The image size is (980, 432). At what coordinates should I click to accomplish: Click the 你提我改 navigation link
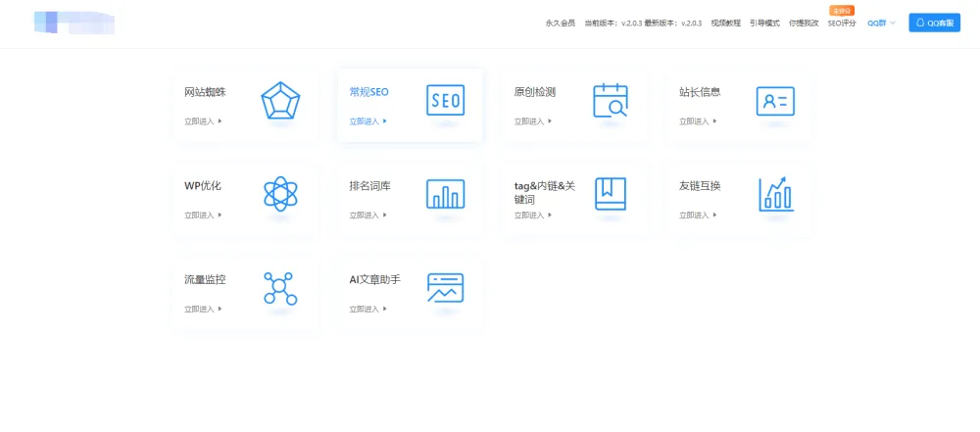pyautogui.click(x=804, y=23)
